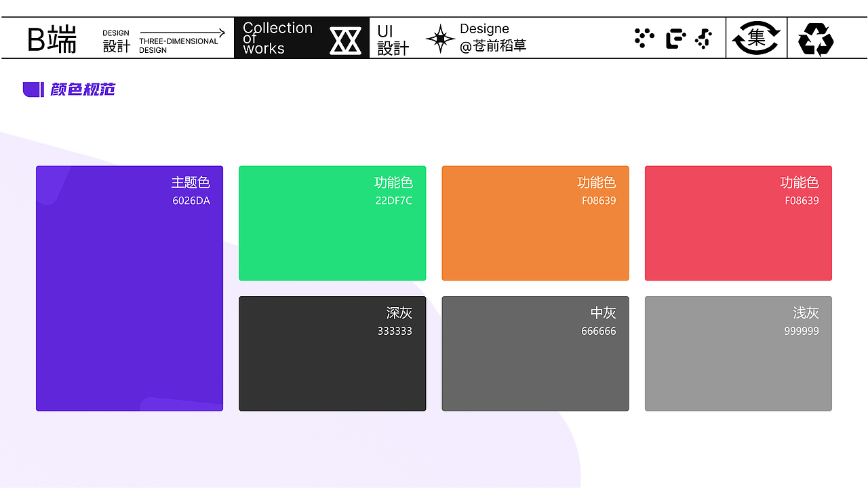The width and height of the screenshot is (868, 488).
Task: Click the hex code "6026DA"
Action: (x=191, y=201)
